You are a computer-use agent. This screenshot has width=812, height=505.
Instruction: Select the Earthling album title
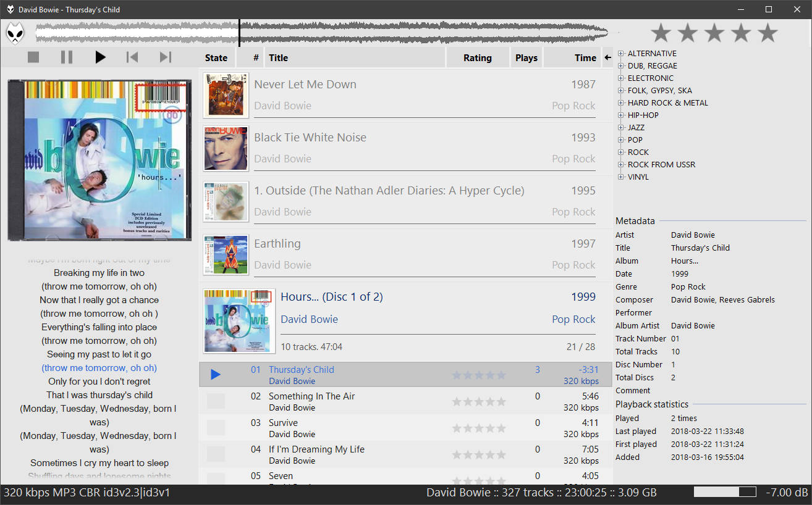[x=277, y=244]
